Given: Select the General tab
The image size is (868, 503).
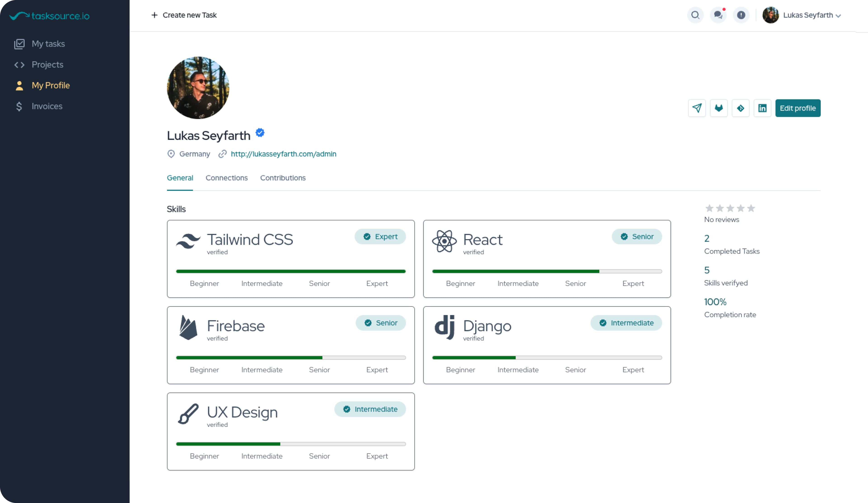Looking at the screenshot, I should pyautogui.click(x=180, y=178).
